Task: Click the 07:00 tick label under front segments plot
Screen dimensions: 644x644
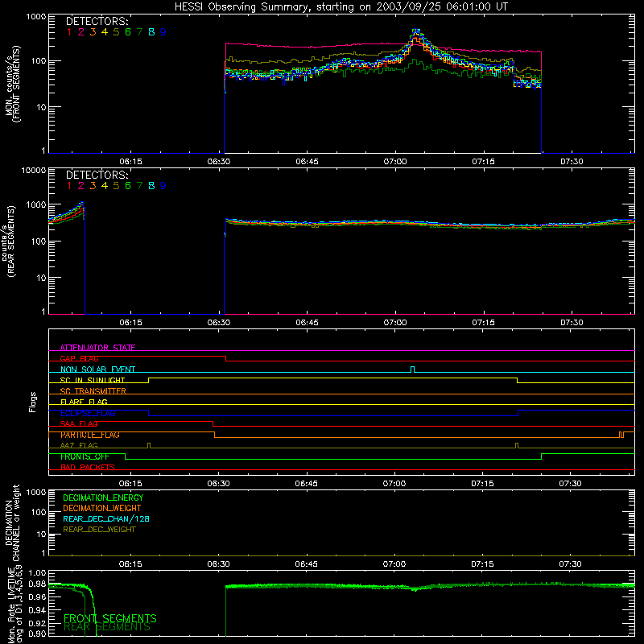Action: 395,162
